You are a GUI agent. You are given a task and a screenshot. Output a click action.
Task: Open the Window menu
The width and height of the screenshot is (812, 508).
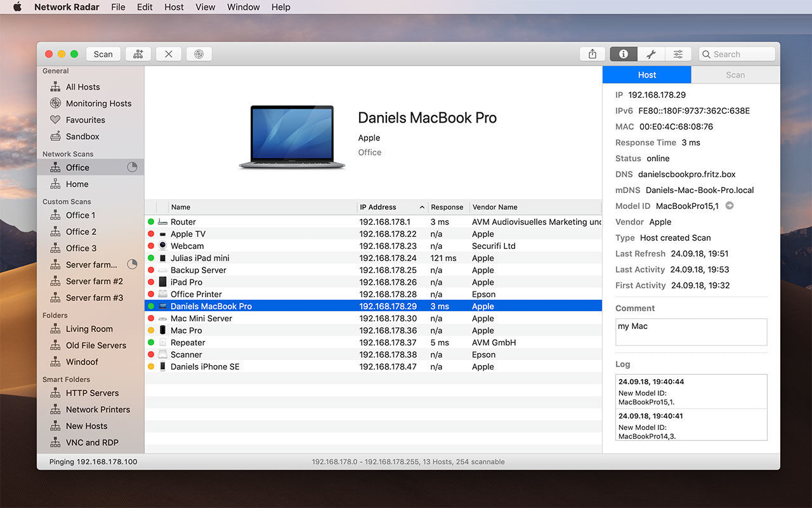click(x=244, y=7)
